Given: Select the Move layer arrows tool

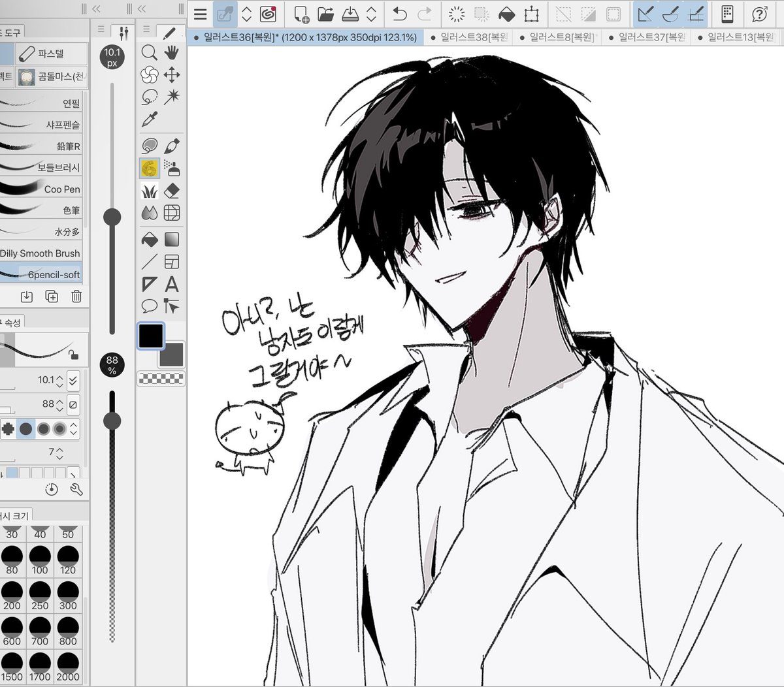Looking at the screenshot, I should click(172, 75).
